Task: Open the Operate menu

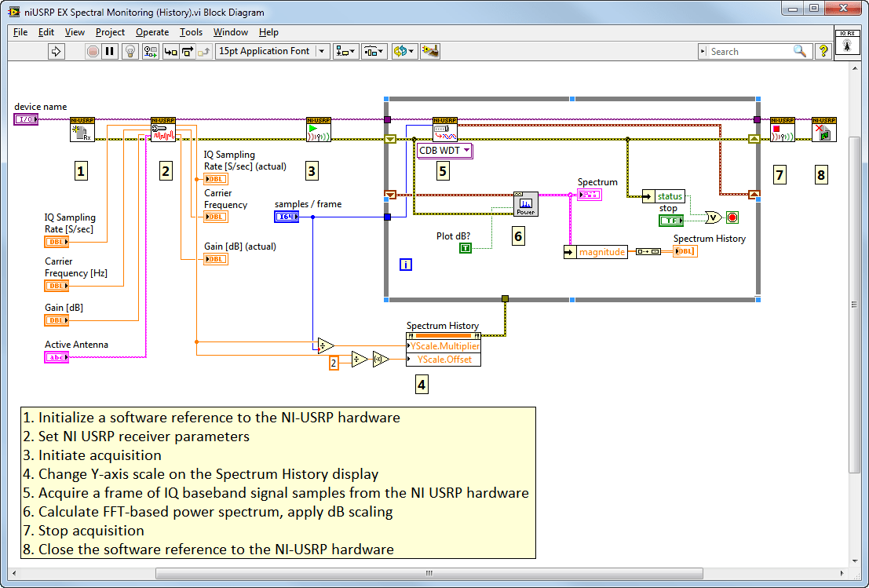Action: (152, 32)
